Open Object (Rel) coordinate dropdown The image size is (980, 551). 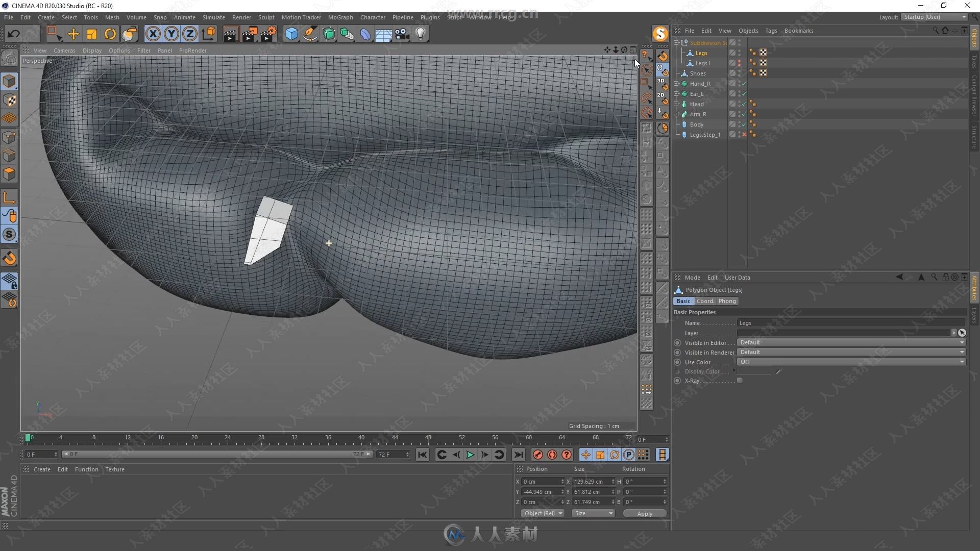tap(543, 514)
